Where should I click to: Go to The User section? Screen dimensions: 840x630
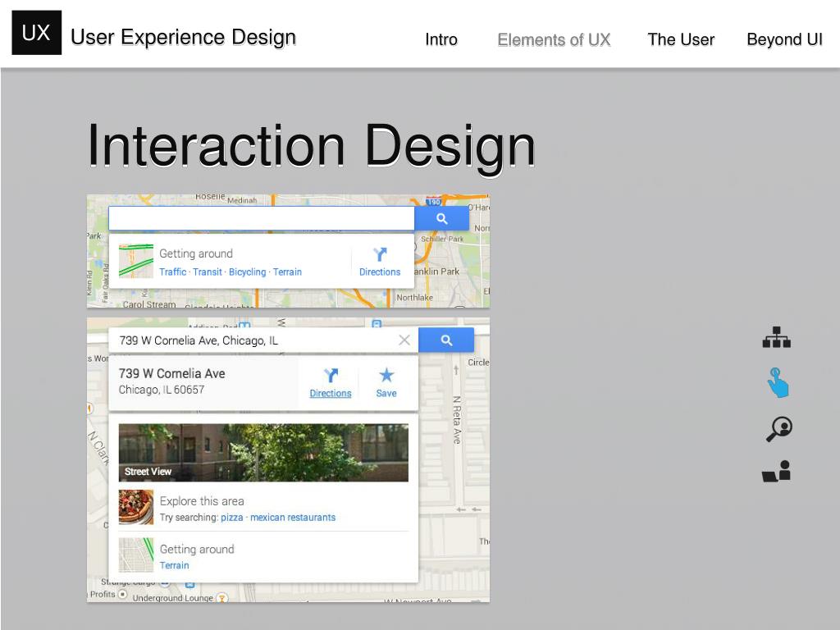pyautogui.click(x=681, y=39)
